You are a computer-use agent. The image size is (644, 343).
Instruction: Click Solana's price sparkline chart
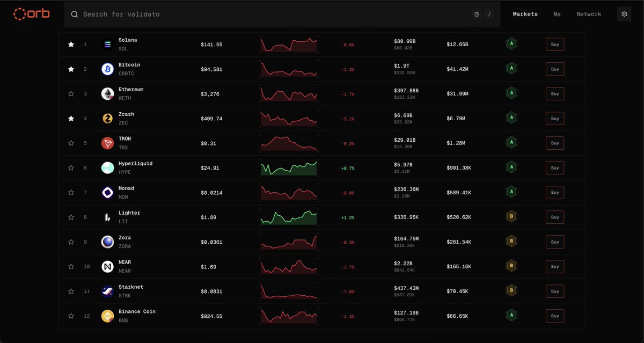[x=289, y=45]
